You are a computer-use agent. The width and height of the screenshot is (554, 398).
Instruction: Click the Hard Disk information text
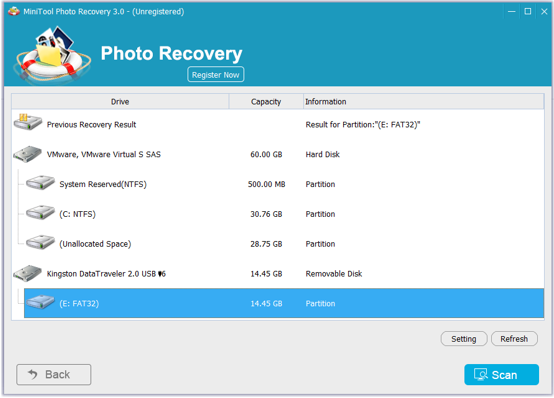(323, 154)
